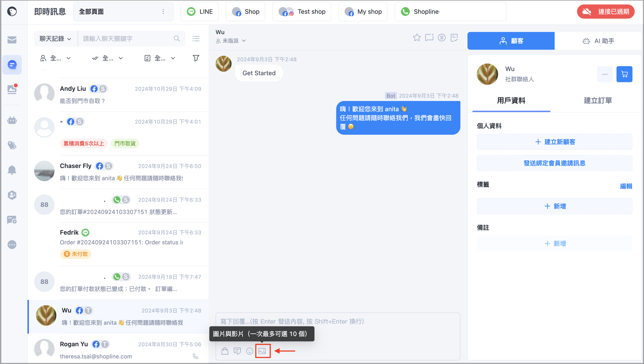This screenshot has height=364, width=644.
Task: Click Wu's avatar in customer panel
Action: (487, 74)
